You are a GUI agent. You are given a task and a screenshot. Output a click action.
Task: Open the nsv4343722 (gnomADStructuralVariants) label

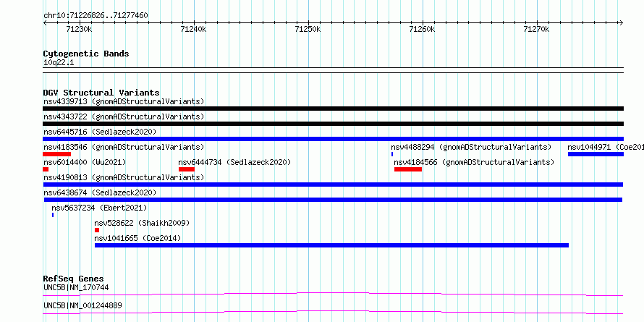pyautogui.click(x=124, y=116)
